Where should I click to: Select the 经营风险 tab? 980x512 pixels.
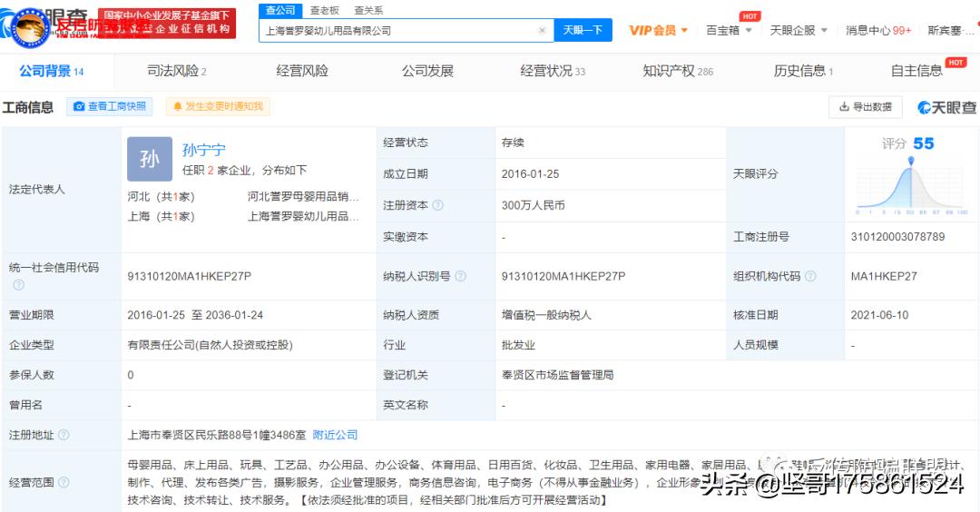coord(302,72)
